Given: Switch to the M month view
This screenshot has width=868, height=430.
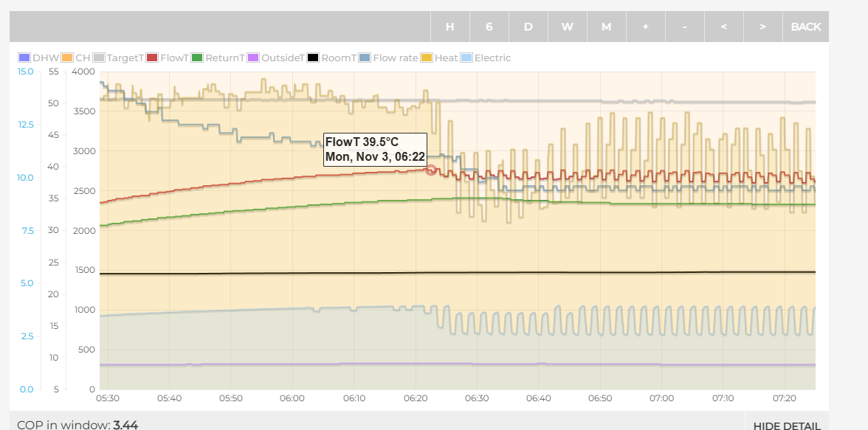Looking at the screenshot, I should (x=606, y=27).
